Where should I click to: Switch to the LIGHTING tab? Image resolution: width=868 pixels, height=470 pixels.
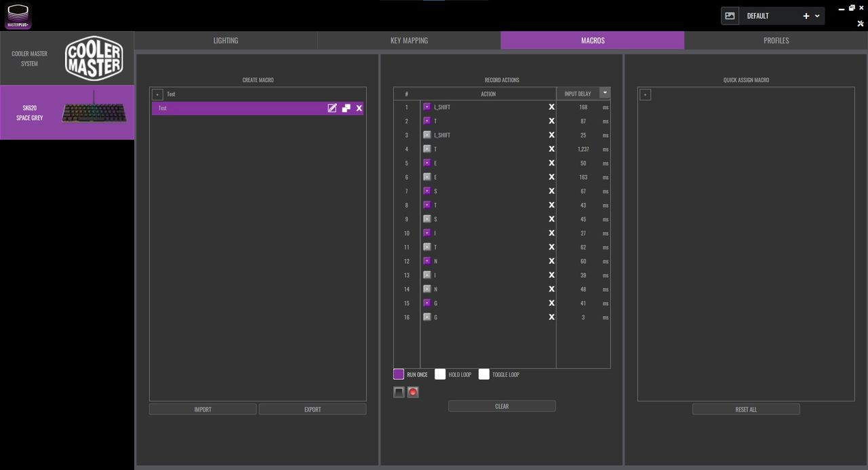pos(226,40)
